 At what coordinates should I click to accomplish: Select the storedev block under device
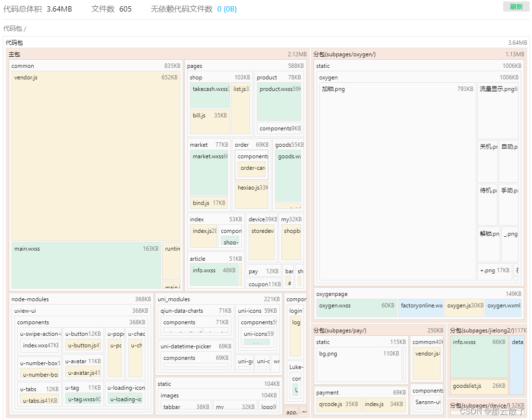pyautogui.click(x=262, y=242)
